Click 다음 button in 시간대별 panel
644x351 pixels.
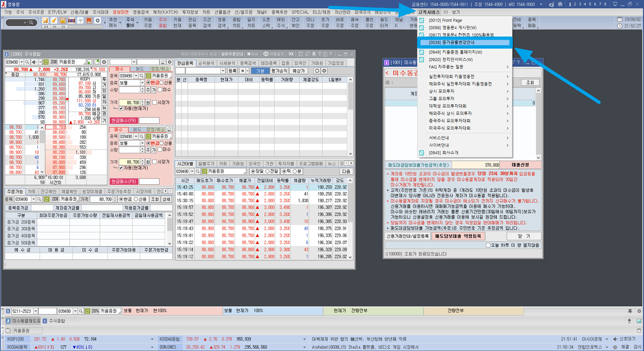tap(346, 171)
